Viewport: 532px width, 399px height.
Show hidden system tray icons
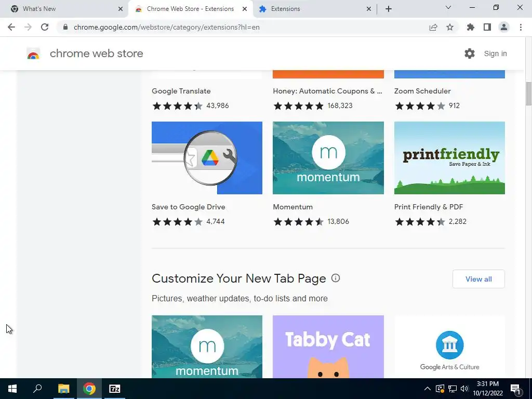tap(428, 389)
